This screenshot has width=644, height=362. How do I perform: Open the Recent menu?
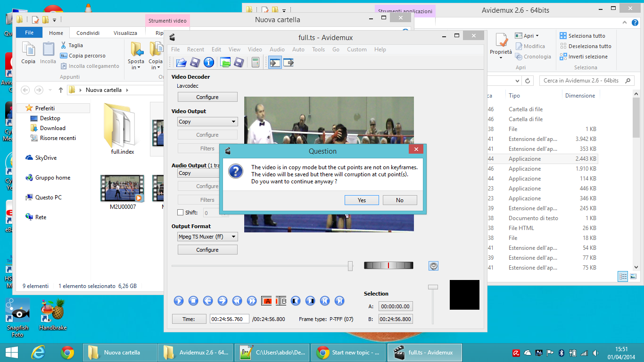196,49
